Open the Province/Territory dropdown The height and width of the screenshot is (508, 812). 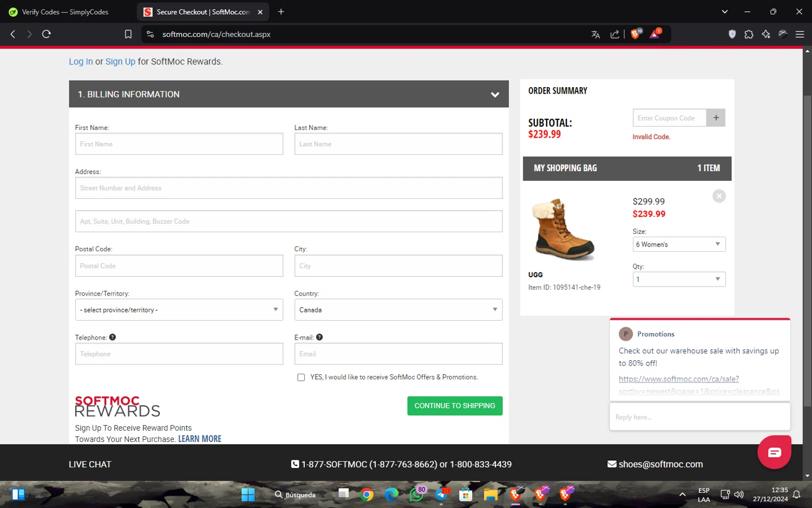click(x=179, y=310)
